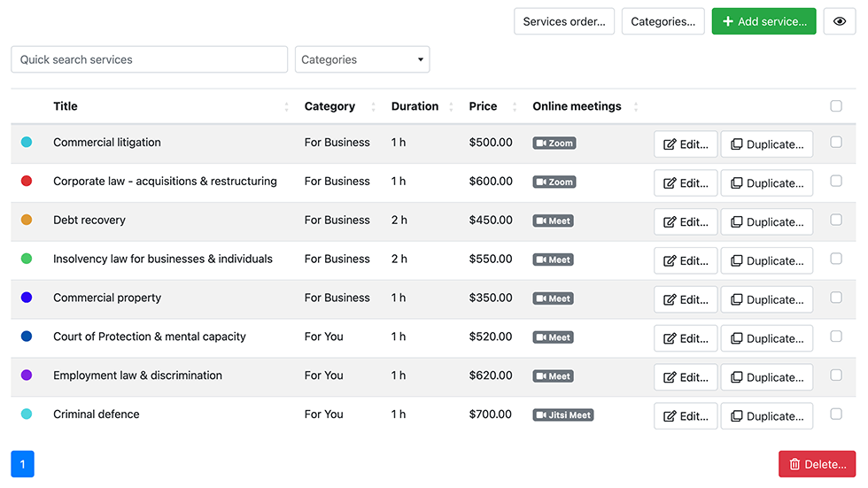Edit the Debt recovery service
Screen dimensions: 868x488
[x=686, y=221]
